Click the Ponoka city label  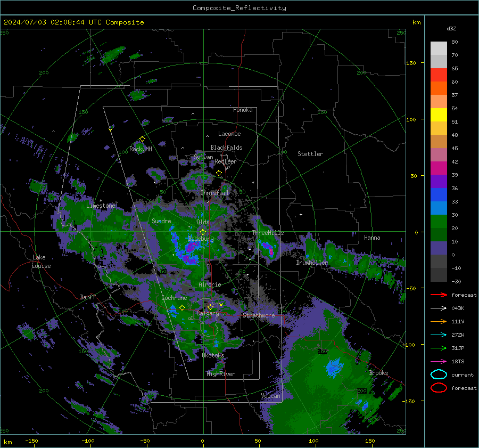[x=243, y=110]
